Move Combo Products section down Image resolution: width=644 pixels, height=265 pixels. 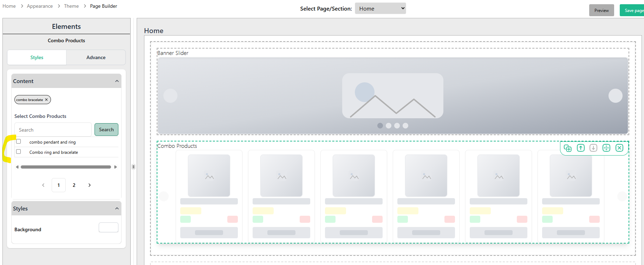[593, 148]
